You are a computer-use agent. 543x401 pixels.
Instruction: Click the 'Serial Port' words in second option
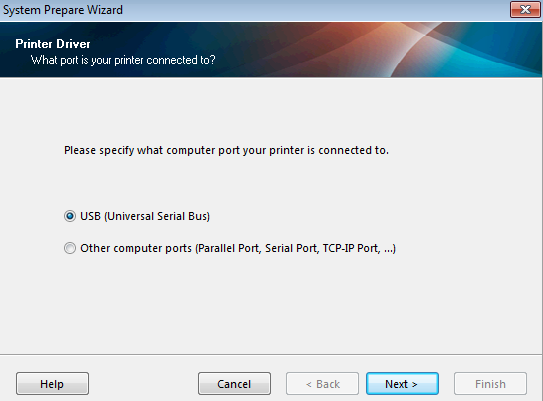(x=291, y=248)
